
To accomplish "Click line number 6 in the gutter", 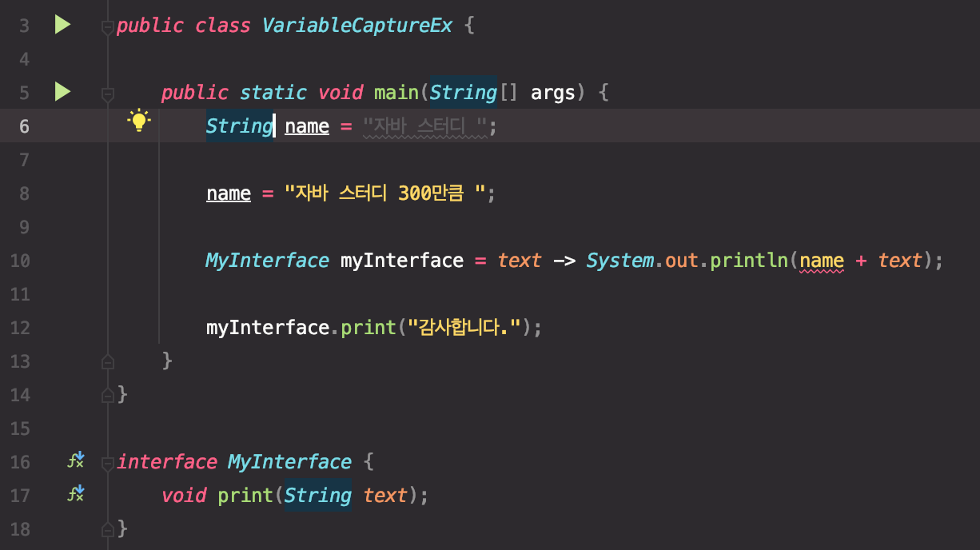I will point(24,126).
